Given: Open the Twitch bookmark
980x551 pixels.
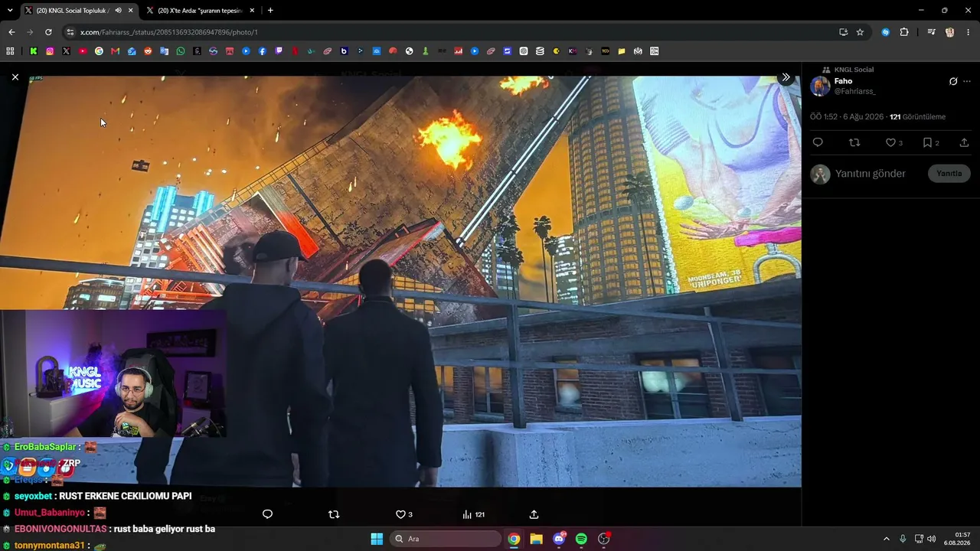Looking at the screenshot, I should [279, 51].
